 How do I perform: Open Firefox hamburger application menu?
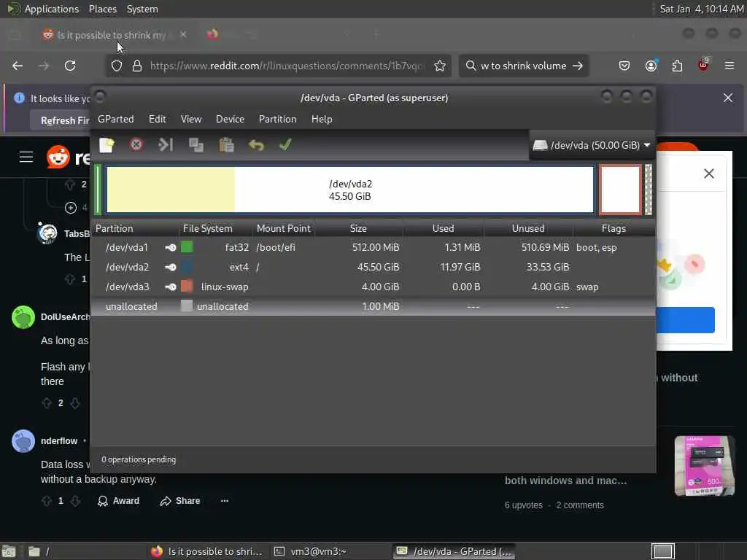(729, 66)
